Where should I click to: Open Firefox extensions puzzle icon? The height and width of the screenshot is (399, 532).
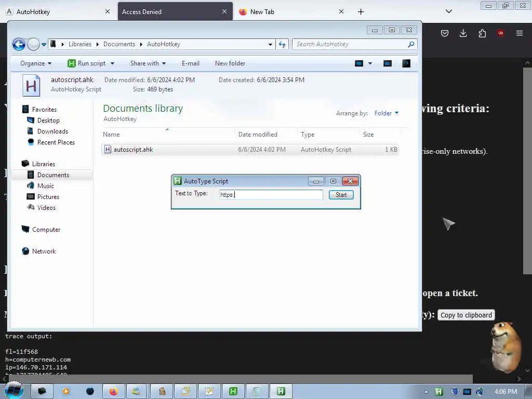pyautogui.click(x=482, y=33)
